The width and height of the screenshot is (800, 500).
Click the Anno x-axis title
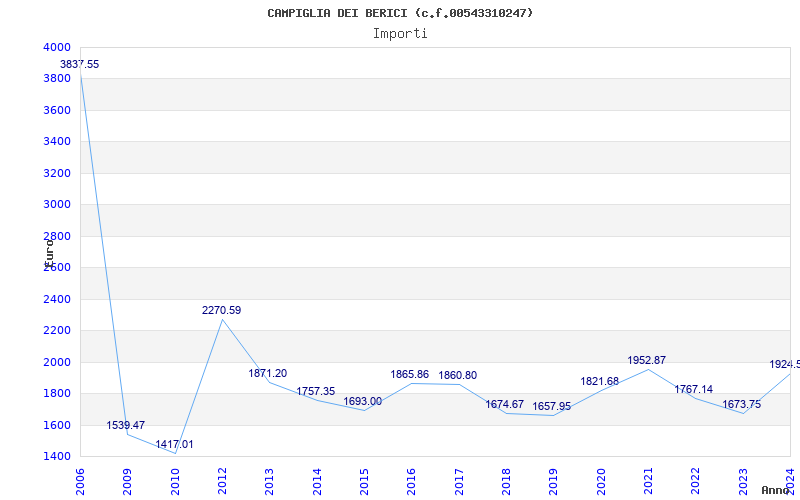coord(775,490)
